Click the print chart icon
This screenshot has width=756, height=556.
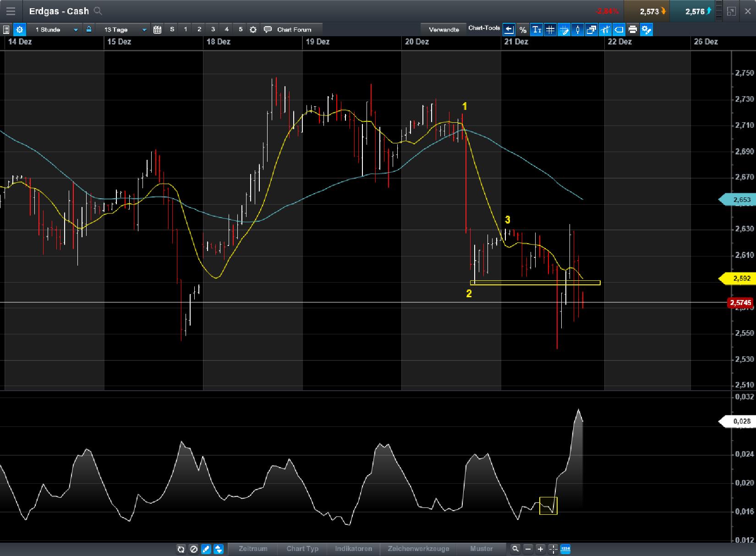pos(632,29)
